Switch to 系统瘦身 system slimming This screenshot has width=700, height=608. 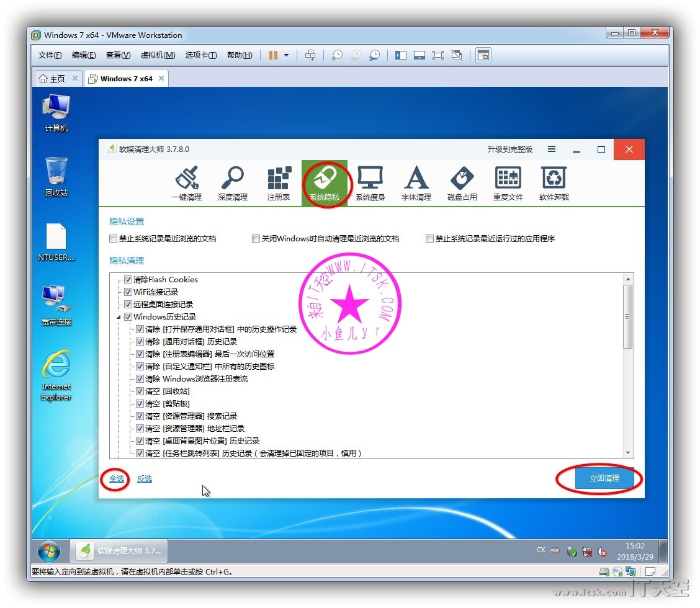point(370,184)
